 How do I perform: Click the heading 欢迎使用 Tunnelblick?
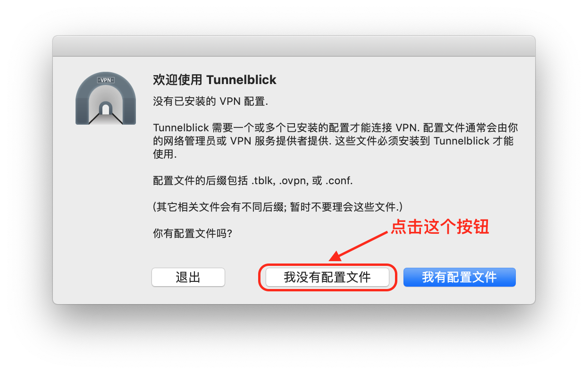click(x=215, y=80)
